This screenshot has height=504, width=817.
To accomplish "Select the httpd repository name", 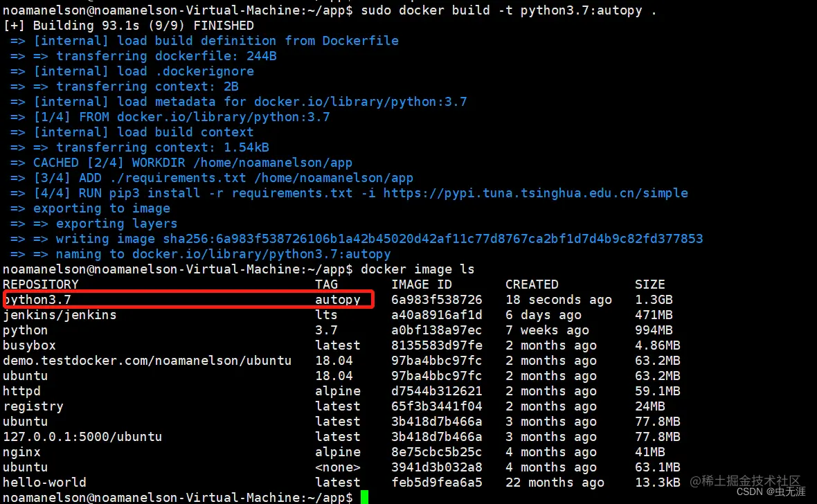I will coord(21,391).
